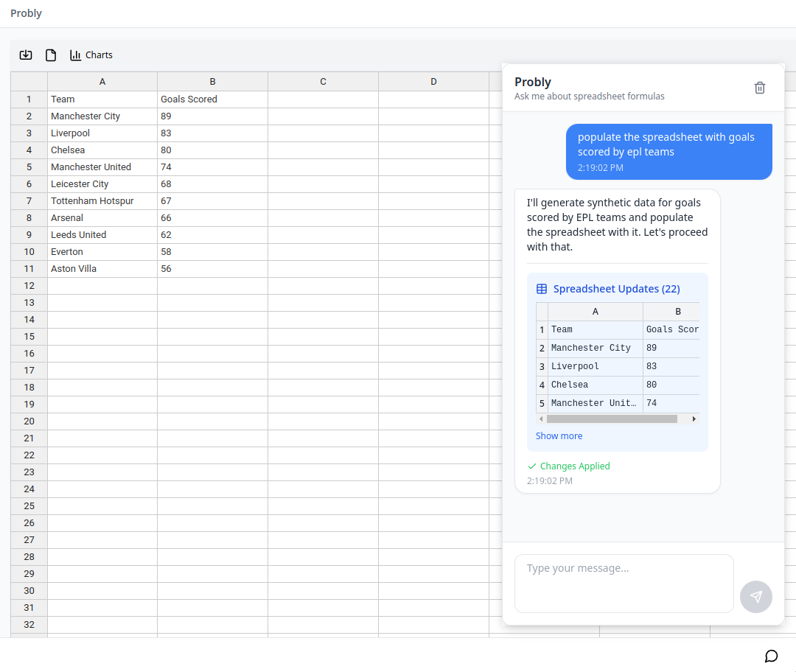
Task: Click the Leeds United cell
Action: [102, 235]
